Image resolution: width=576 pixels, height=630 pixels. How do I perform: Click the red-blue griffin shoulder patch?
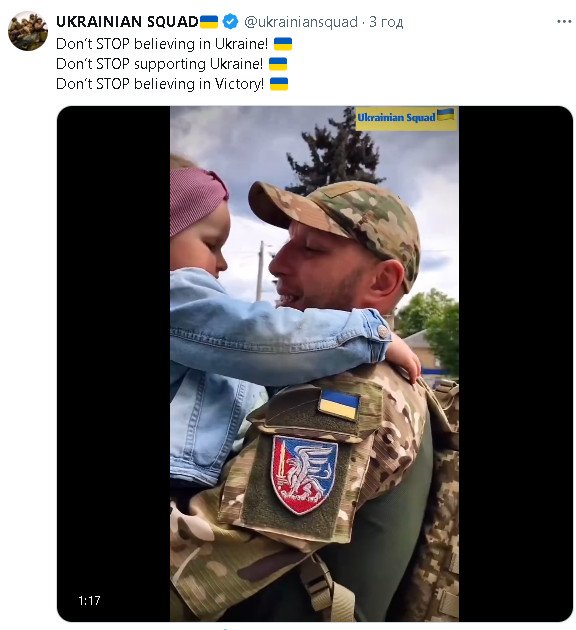(x=304, y=474)
